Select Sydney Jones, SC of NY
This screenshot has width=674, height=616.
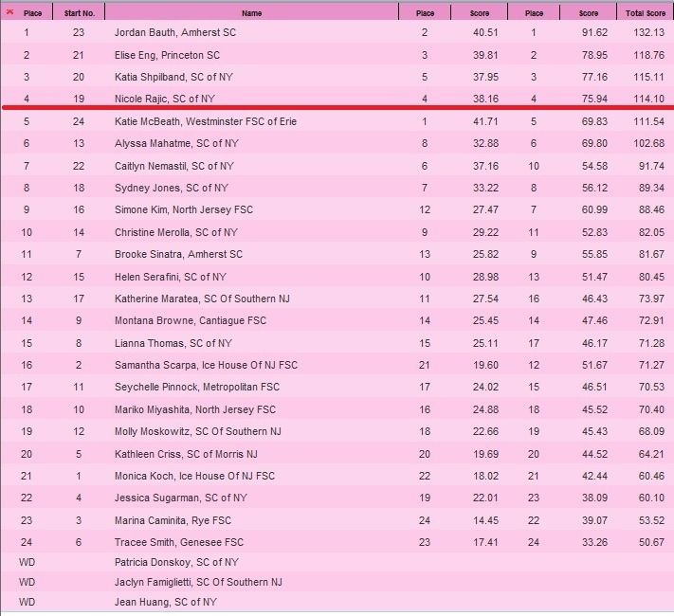[x=171, y=189]
